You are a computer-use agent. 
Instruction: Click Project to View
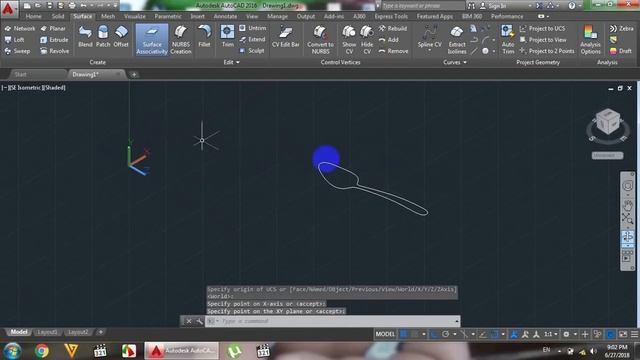(x=543, y=40)
